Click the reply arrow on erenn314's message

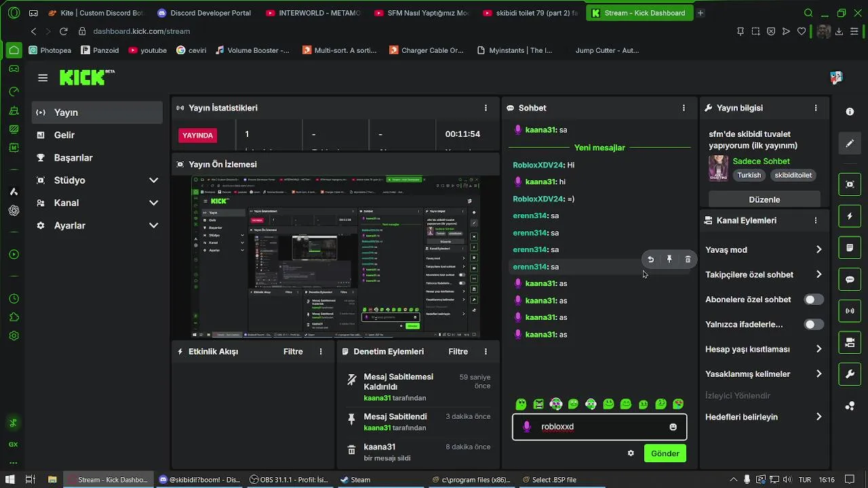[x=650, y=260]
